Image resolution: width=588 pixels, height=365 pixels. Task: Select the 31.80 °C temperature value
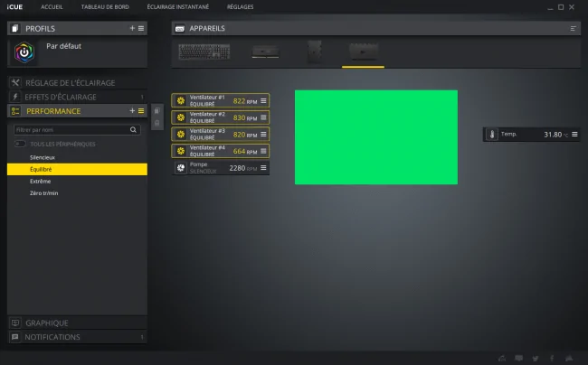point(555,135)
